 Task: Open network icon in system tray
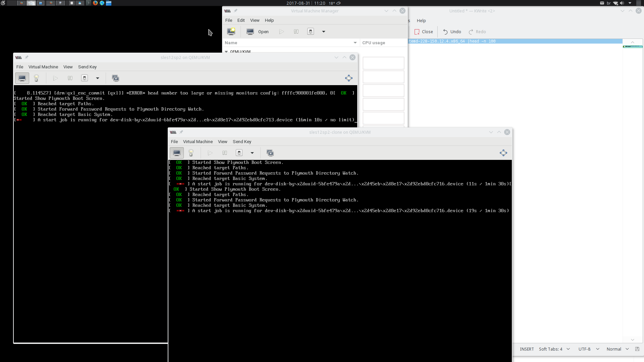click(615, 3)
